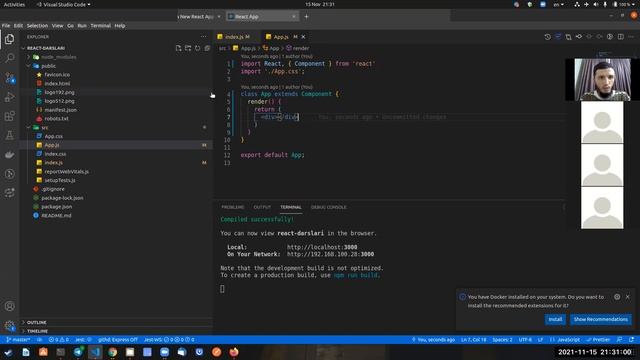The width and height of the screenshot is (640, 360).
Task: Click Chrome icon in taskbar
Action: pos(113,352)
